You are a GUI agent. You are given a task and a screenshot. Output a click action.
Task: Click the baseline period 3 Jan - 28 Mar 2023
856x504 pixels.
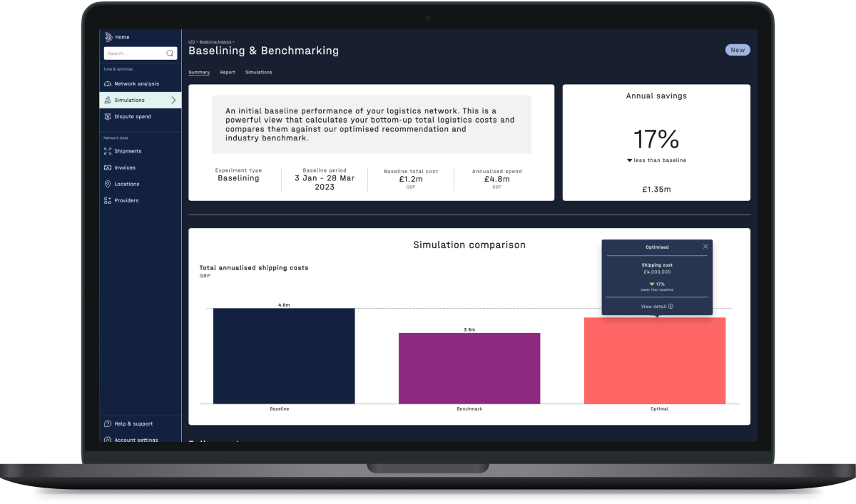point(325,182)
